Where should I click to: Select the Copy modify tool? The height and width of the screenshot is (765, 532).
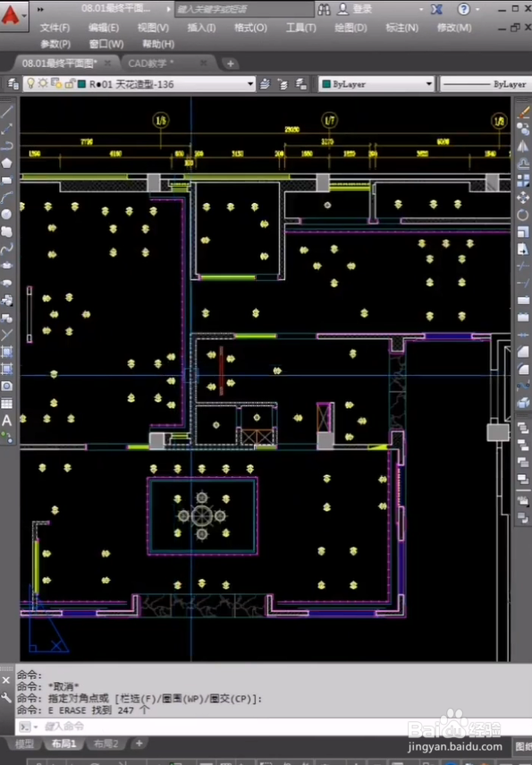[x=523, y=129]
